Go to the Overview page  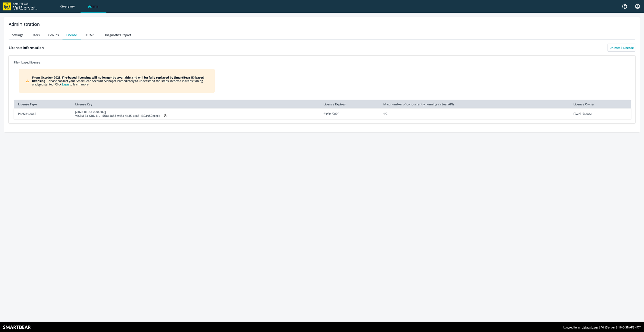tap(68, 6)
